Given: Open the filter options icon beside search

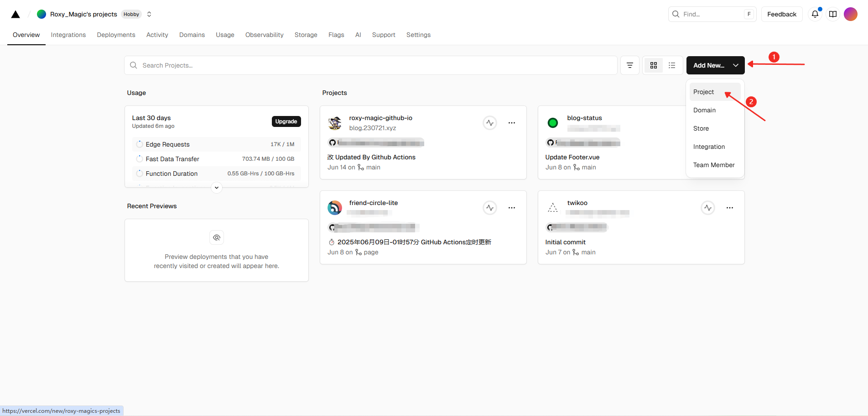Looking at the screenshot, I should 630,65.
